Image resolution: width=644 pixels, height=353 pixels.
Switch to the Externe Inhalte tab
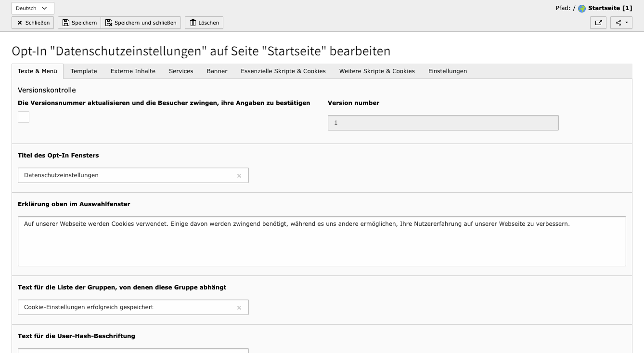click(x=133, y=71)
